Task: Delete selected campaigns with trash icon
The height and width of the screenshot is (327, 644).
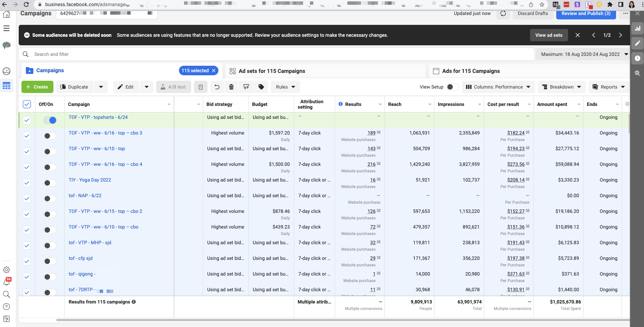Action: (x=231, y=87)
